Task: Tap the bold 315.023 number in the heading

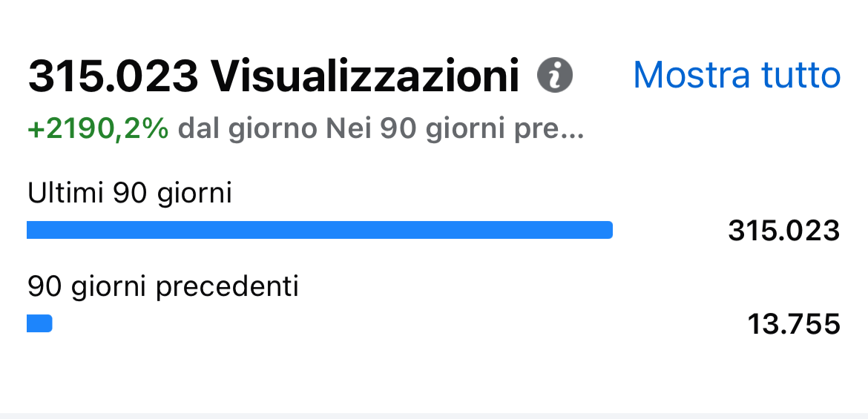Action: coord(113,76)
